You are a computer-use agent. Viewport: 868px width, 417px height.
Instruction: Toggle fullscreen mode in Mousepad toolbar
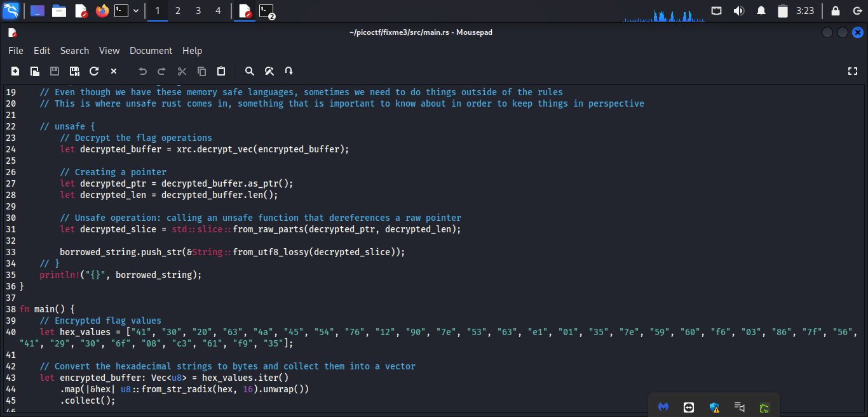tap(853, 71)
